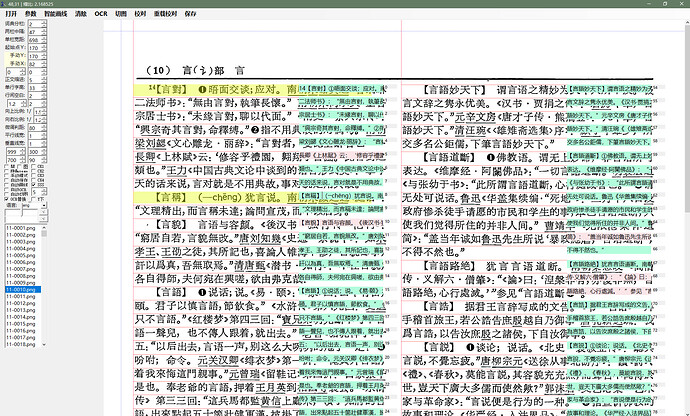
Task: Select file 11-0002.png in list
Action: tap(21, 235)
